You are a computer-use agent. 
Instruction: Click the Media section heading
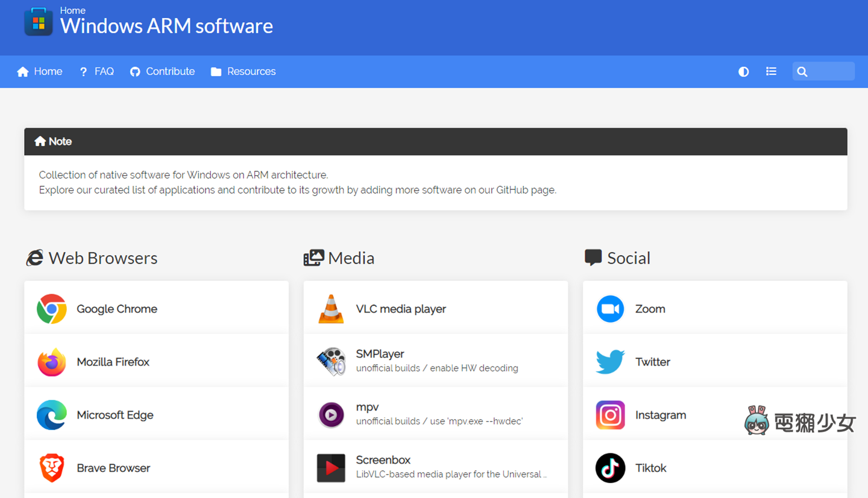(x=351, y=258)
